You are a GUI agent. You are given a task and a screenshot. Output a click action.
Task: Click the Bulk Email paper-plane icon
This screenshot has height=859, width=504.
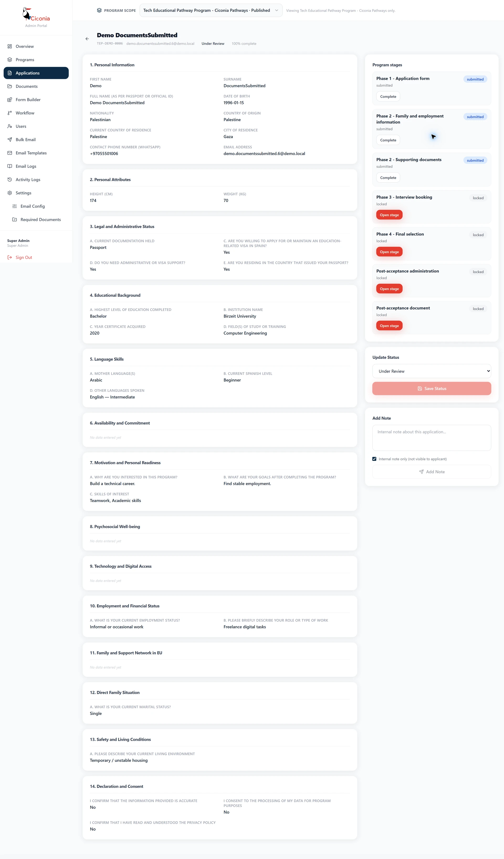[x=9, y=139]
